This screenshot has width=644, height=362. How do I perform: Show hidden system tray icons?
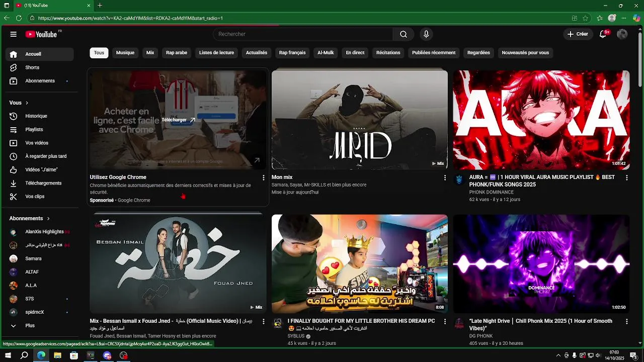tap(558, 355)
